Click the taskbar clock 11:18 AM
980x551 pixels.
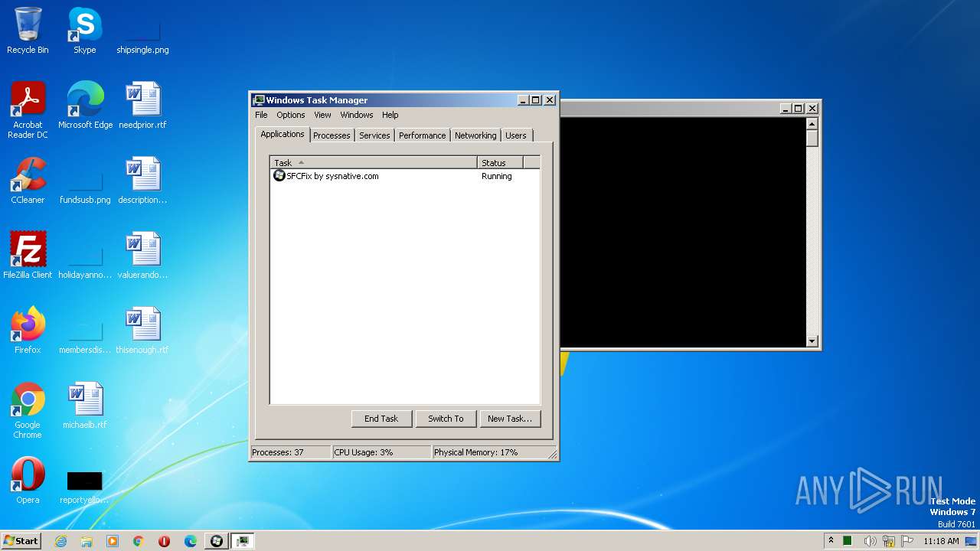tap(941, 541)
